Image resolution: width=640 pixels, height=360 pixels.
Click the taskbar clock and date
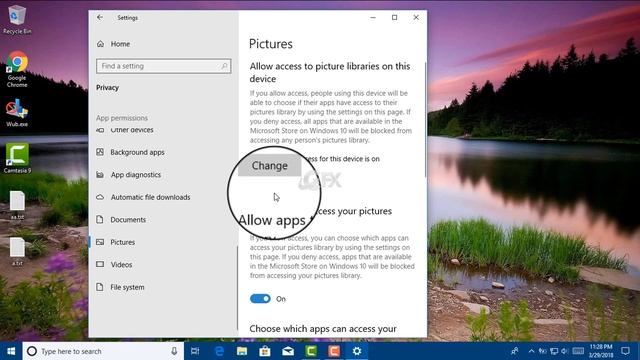pos(601,351)
